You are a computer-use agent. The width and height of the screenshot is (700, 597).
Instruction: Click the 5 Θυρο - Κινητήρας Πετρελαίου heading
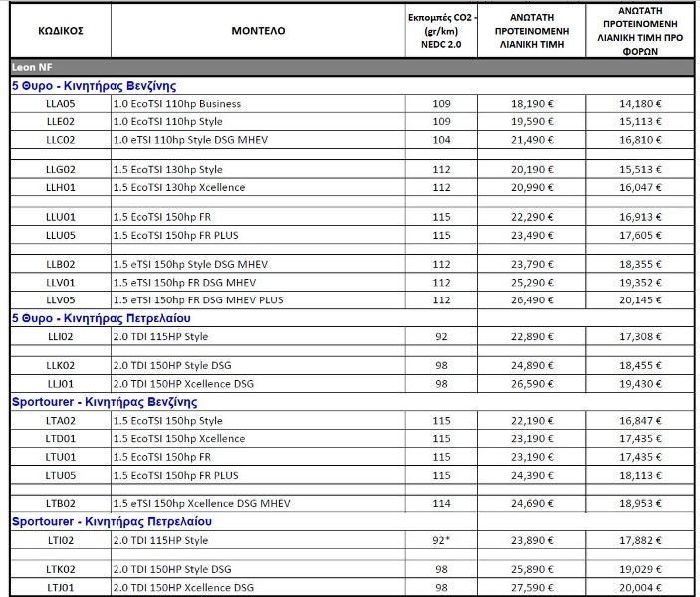point(102,318)
